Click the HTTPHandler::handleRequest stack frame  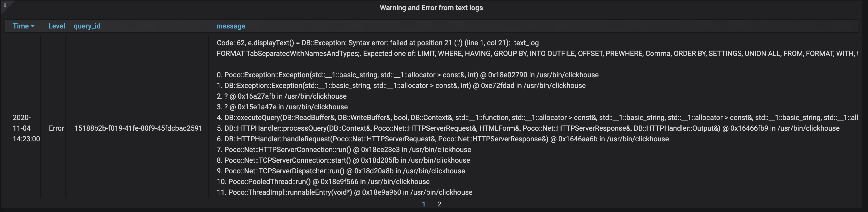click(442, 139)
